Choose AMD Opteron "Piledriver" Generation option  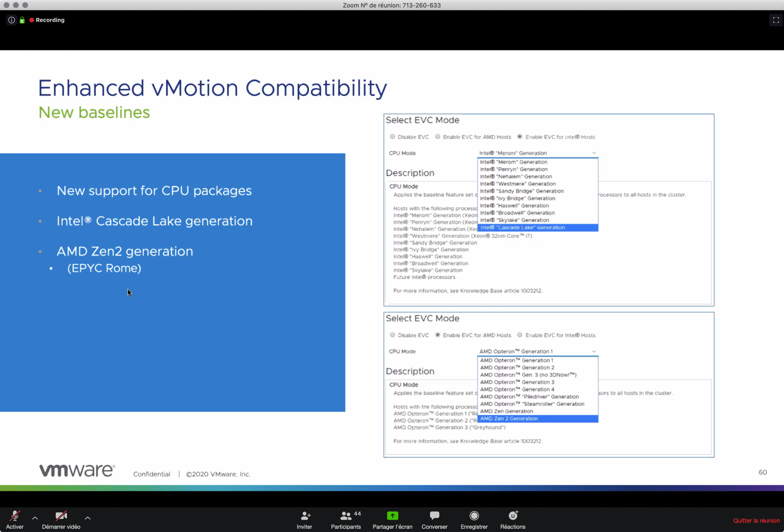click(538, 396)
